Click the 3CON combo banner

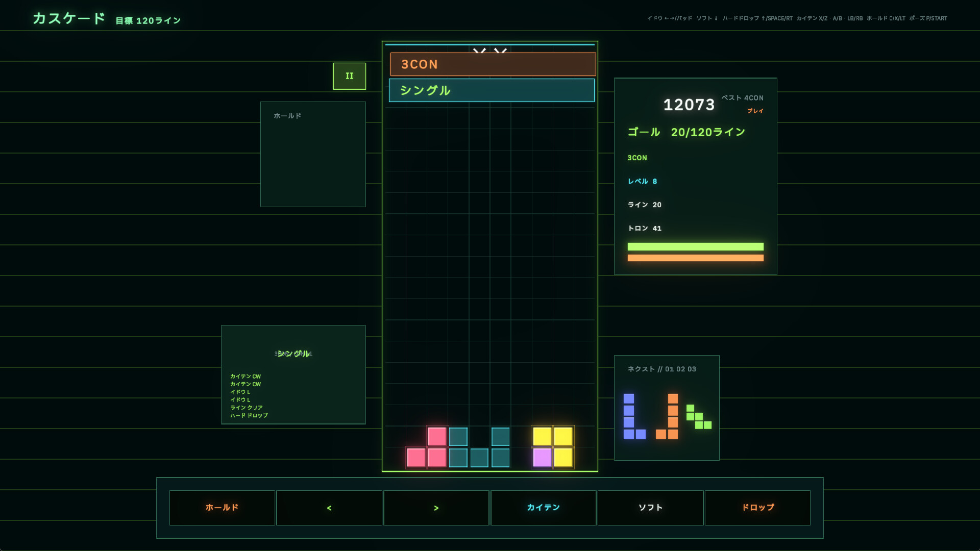(493, 64)
